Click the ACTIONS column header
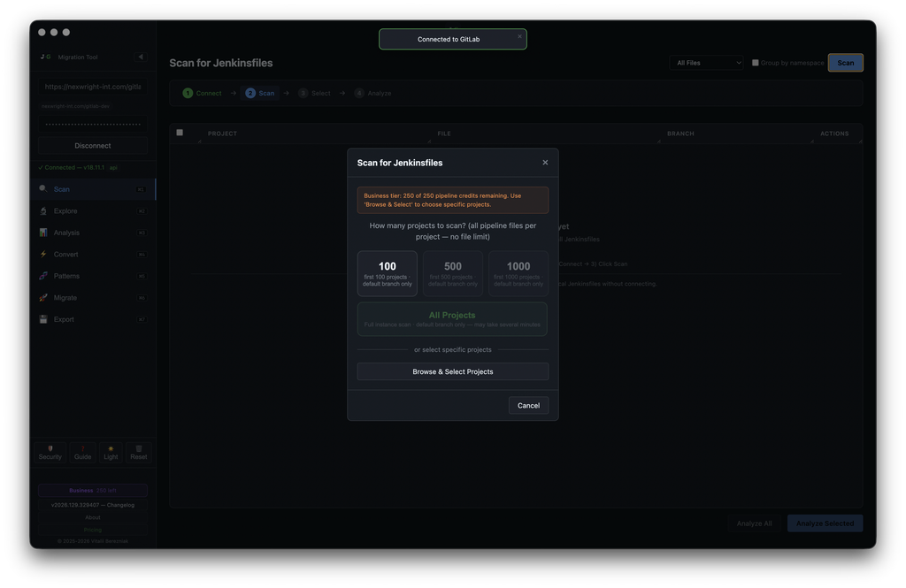906x588 pixels. pos(834,134)
